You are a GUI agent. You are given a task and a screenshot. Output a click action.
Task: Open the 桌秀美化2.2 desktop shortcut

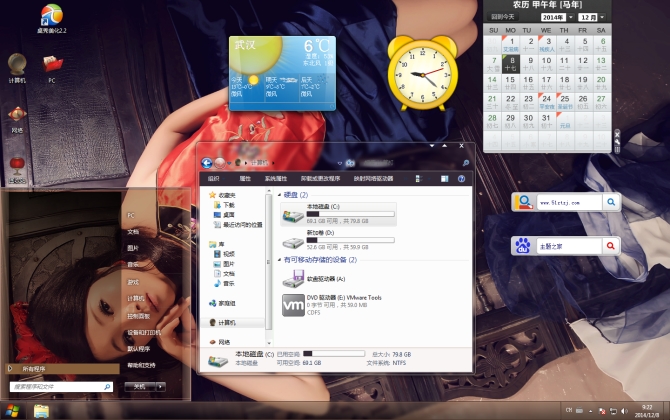pos(52,18)
